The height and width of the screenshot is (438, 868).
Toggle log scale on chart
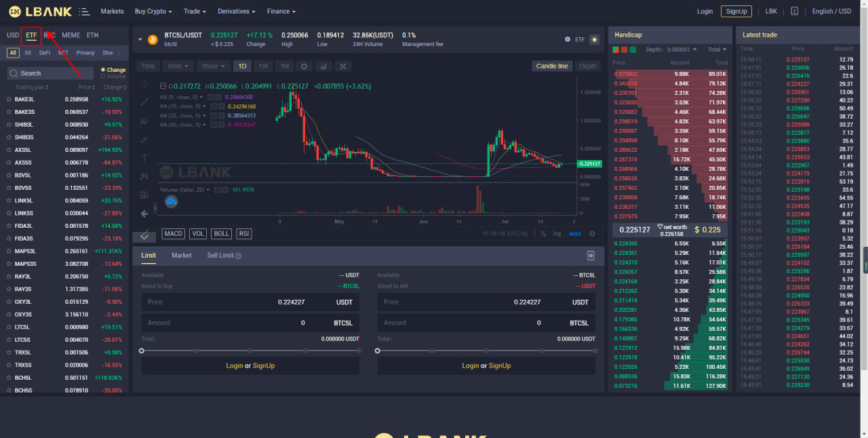pos(557,233)
